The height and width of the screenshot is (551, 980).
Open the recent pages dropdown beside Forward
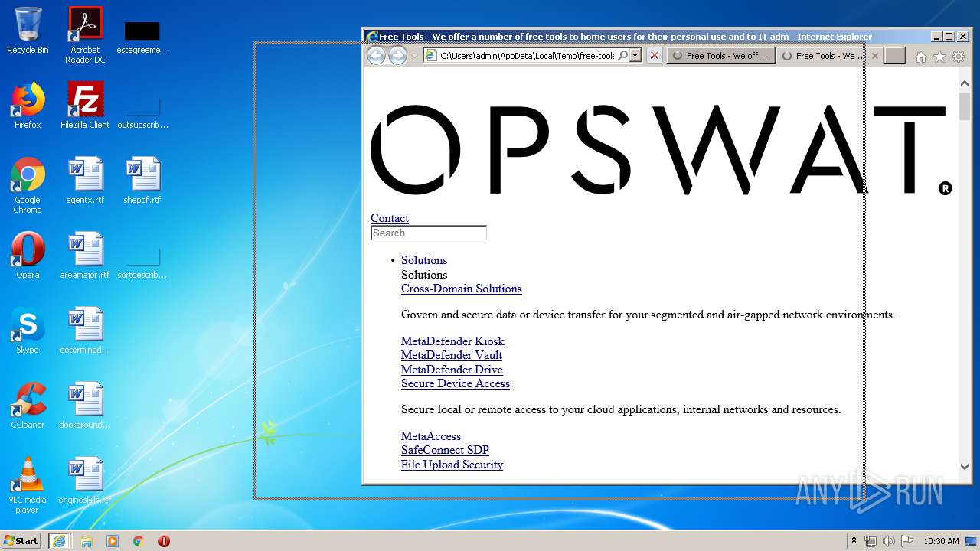point(414,55)
